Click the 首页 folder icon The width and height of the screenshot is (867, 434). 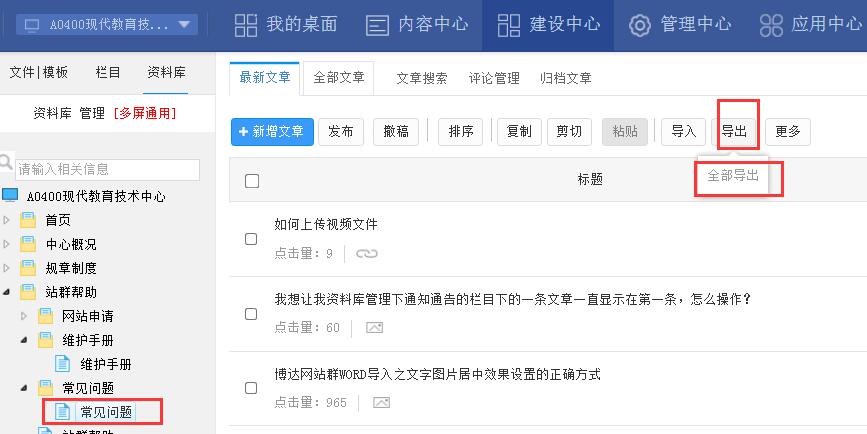pos(28,220)
